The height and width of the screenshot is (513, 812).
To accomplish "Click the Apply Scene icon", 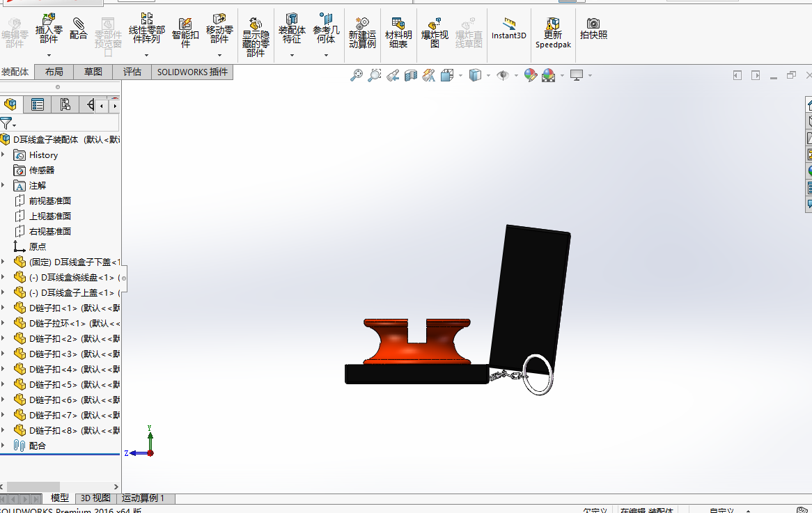I will coord(548,76).
